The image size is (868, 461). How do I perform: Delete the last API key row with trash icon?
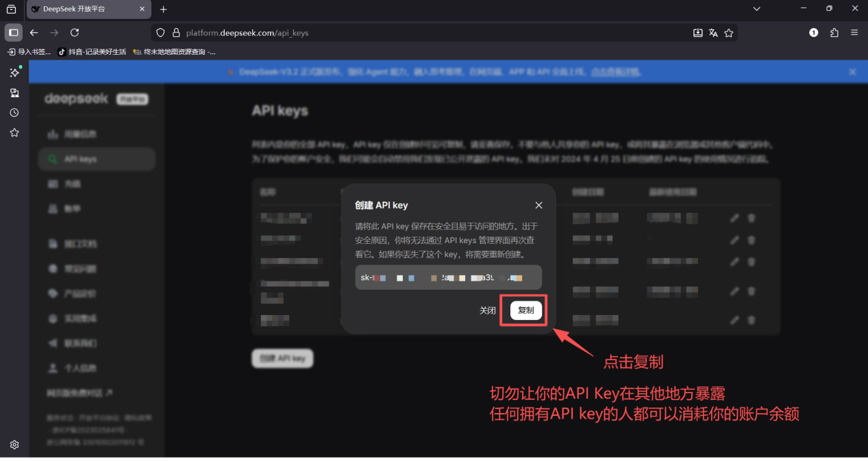click(751, 320)
